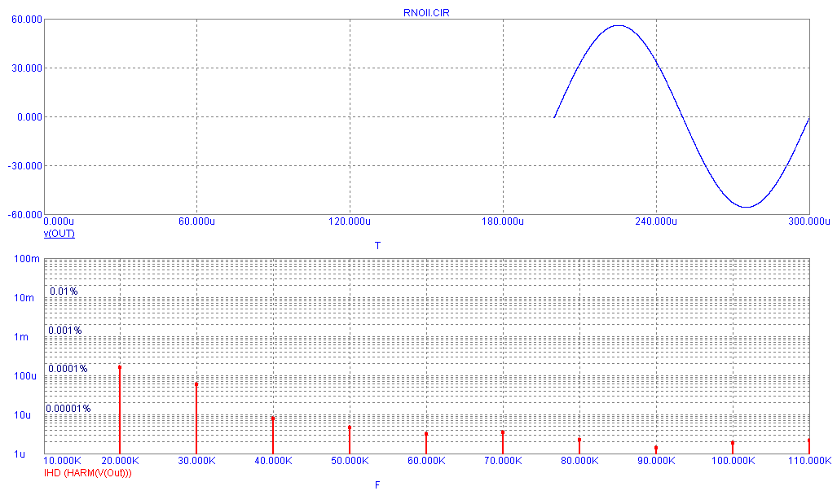Click the 180.000u time axis label
Screen dimensions: 837x504
tap(503, 221)
